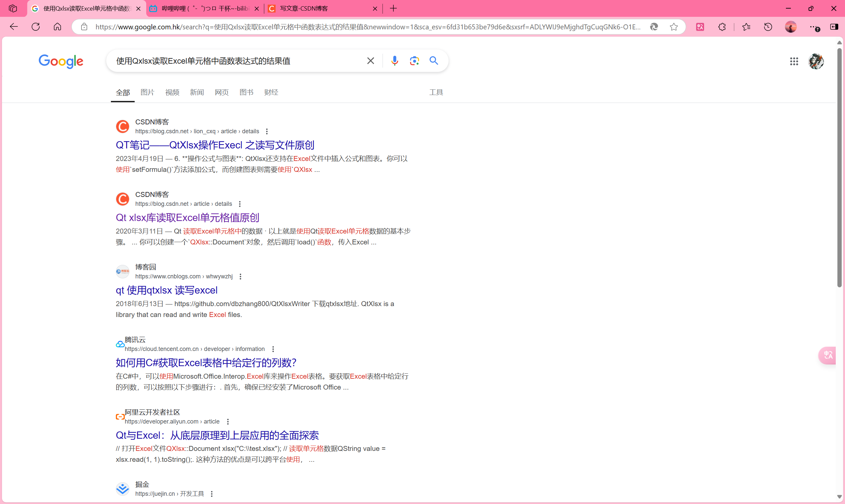Open Google Lens image search
This screenshot has height=504, width=845.
(x=414, y=61)
